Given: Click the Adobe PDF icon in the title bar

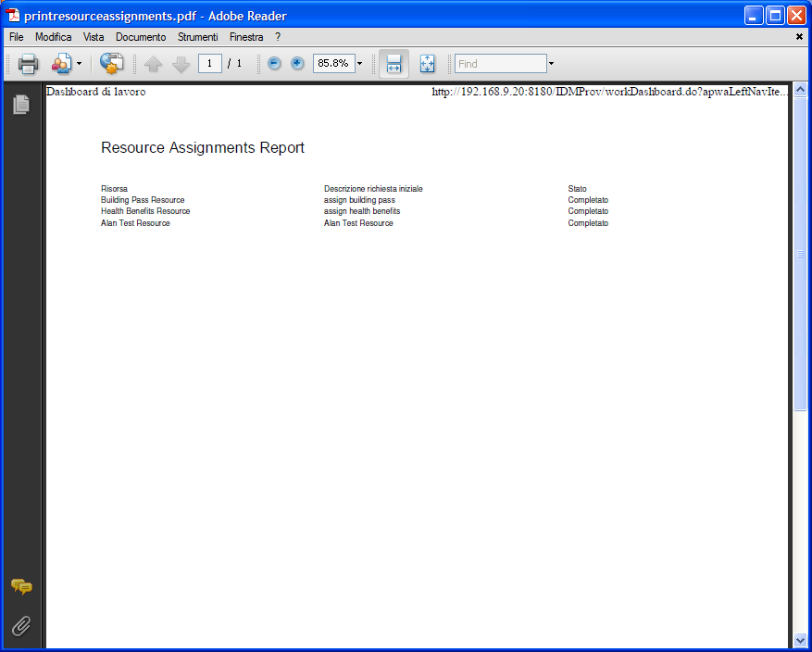Looking at the screenshot, I should point(13,16).
